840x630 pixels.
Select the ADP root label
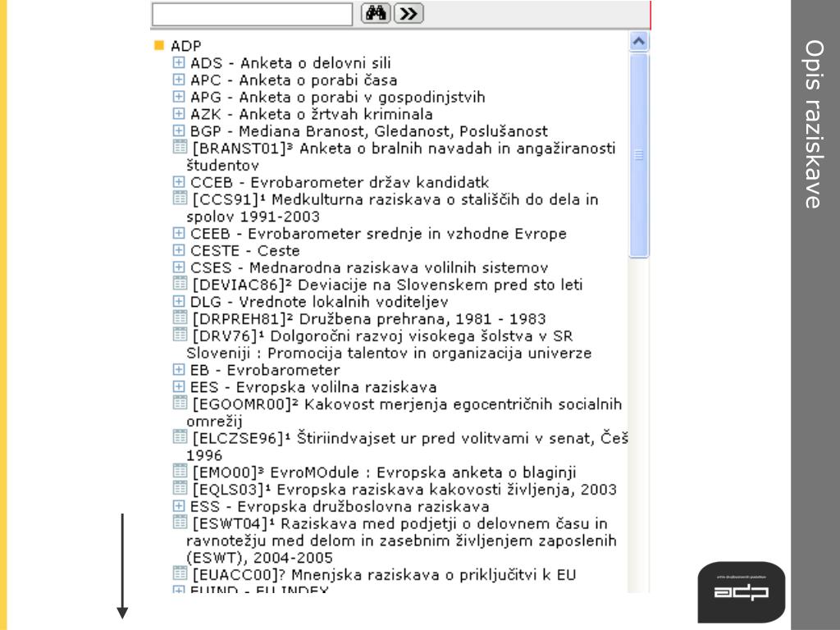pyautogui.click(x=186, y=46)
